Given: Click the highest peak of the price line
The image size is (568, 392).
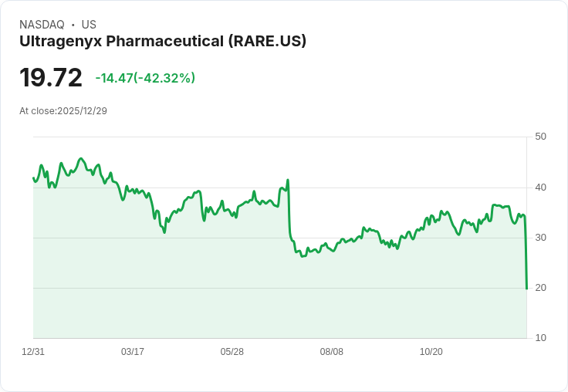Looking at the screenshot, I should [81, 158].
